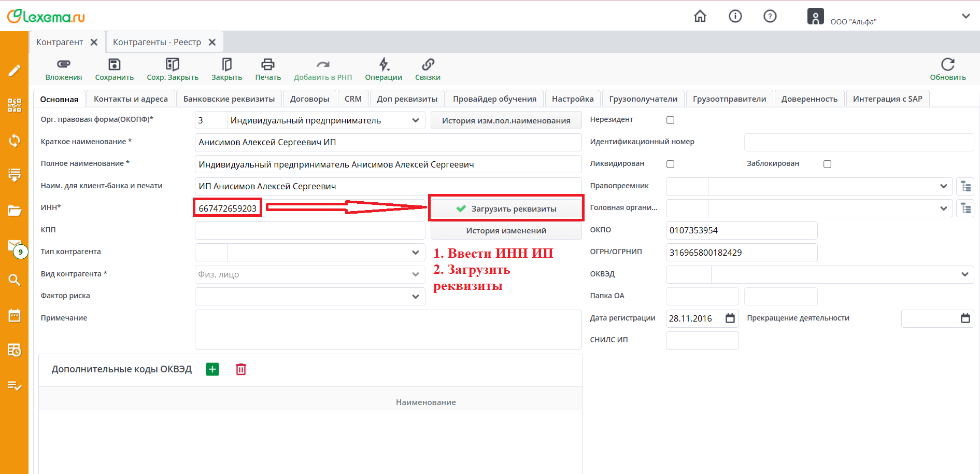
Task: Click the История изменений button
Action: (506, 231)
